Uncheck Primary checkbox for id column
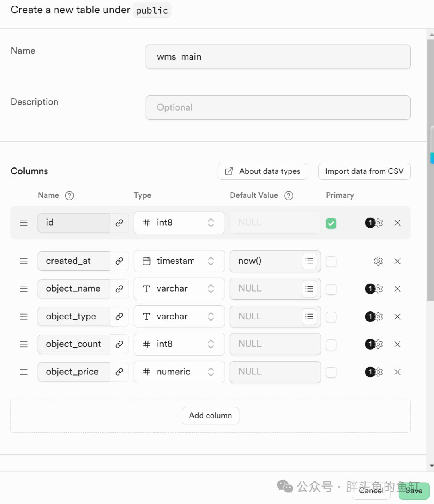434x504 pixels. click(x=331, y=223)
